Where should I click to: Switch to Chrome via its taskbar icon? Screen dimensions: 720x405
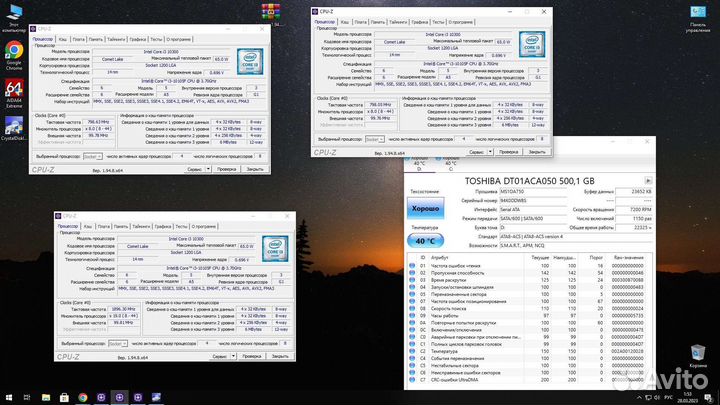coord(83,397)
